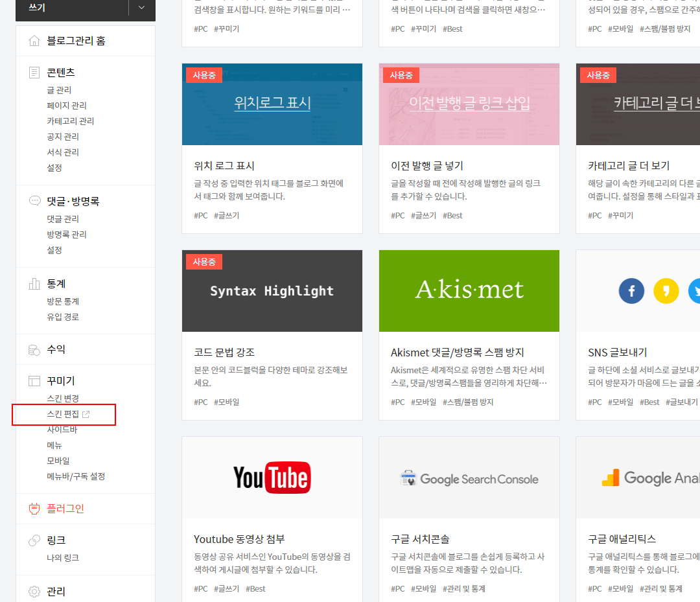Image resolution: width=700 pixels, height=602 pixels.
Task: Click the 관리 gear icon
Action: pyautogui.click(x=34, y=591)
